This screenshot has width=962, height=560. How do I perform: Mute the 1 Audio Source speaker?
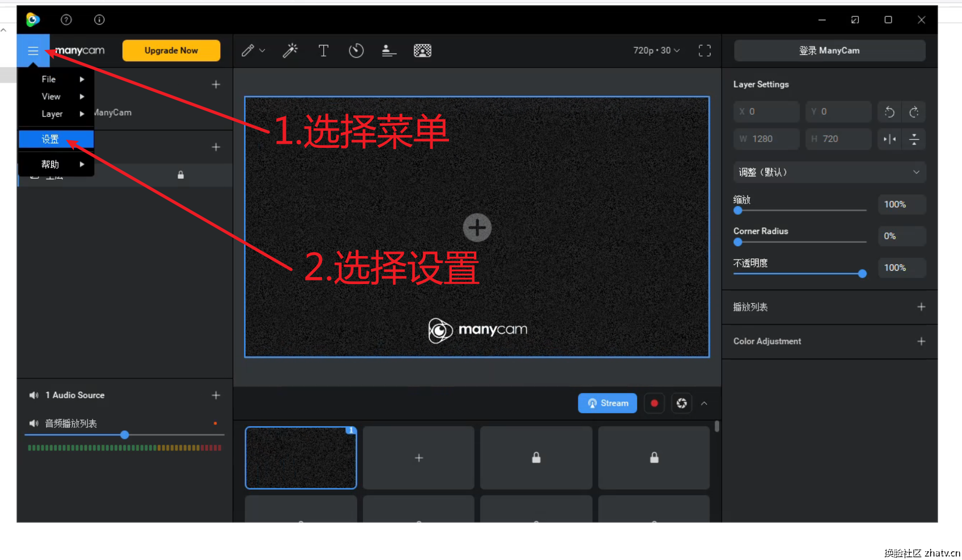pos(34,395)
